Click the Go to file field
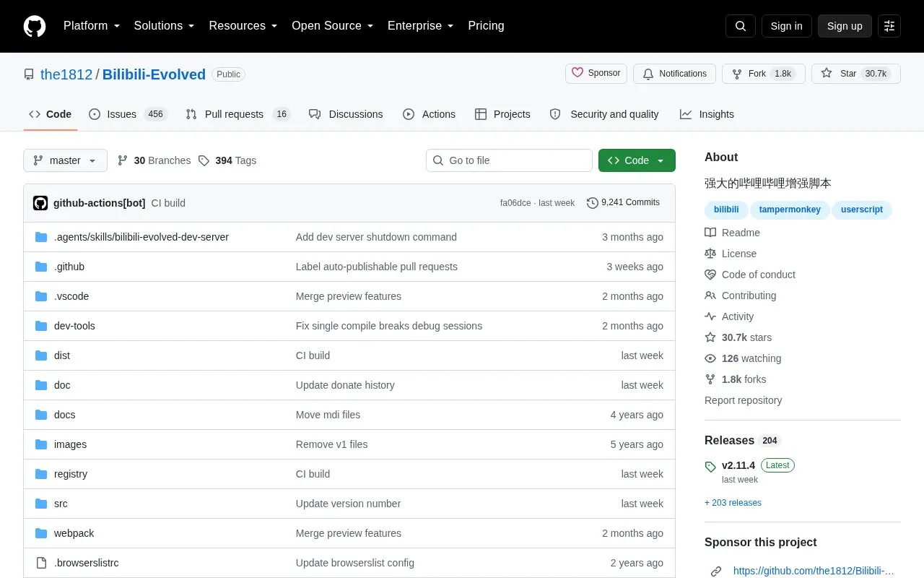Viewport: 924px width, 578px height. click(x=509, y=160)
